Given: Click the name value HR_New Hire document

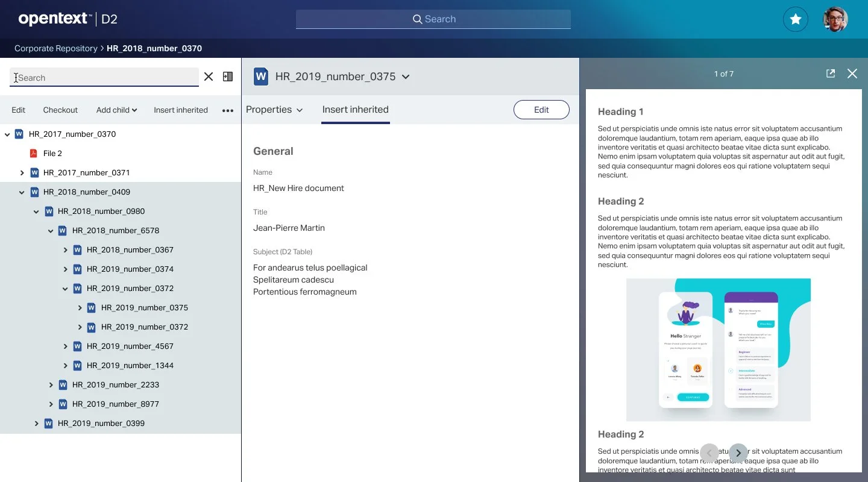Looking at the screenshot, I should tap(298, 188).
